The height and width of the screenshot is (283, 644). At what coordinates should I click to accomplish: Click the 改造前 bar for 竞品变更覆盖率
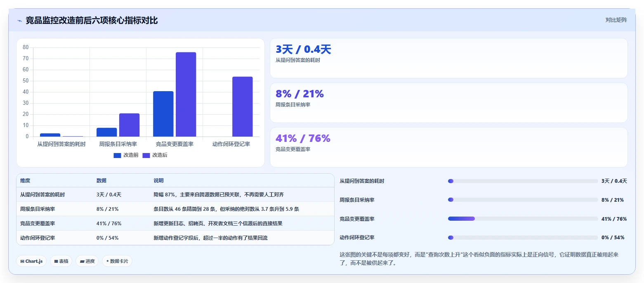(x=163, y=114)
